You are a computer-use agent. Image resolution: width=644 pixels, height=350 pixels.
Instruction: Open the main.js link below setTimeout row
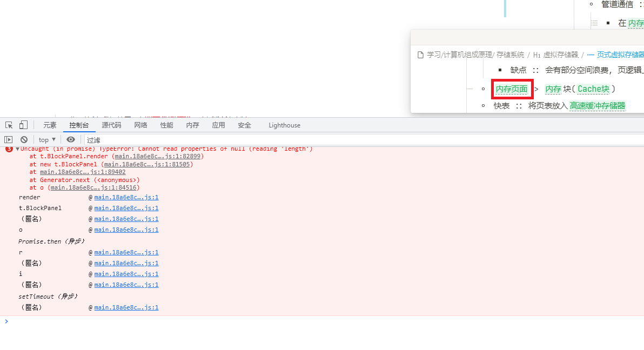126,308
